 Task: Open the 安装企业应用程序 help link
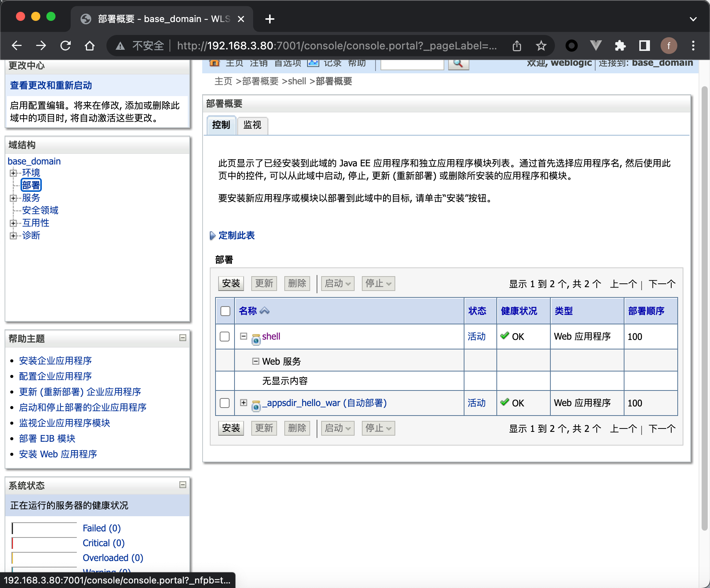[55, 360]
